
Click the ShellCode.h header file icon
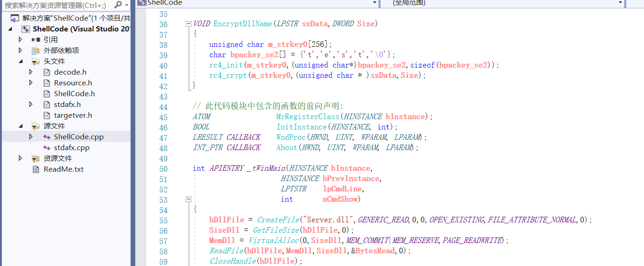pos(47,94)
